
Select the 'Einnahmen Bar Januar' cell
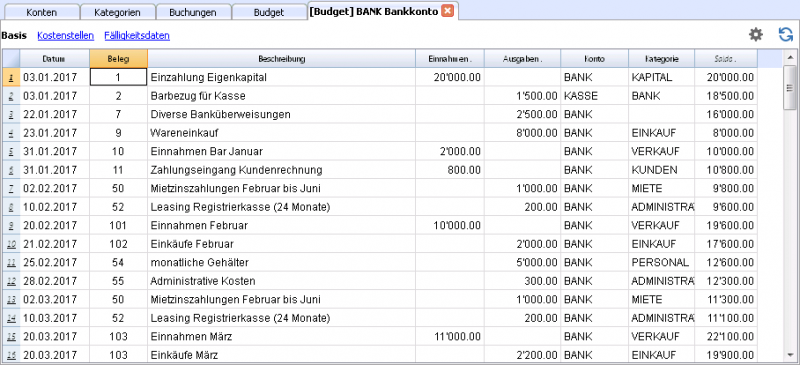[282, 152]
